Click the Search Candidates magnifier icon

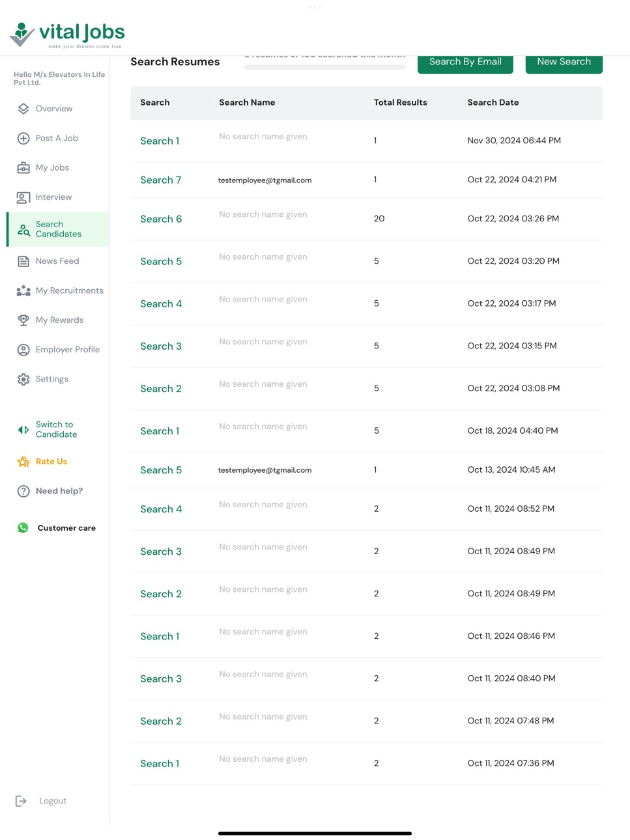pyautogui.click(x=23, y=229)
